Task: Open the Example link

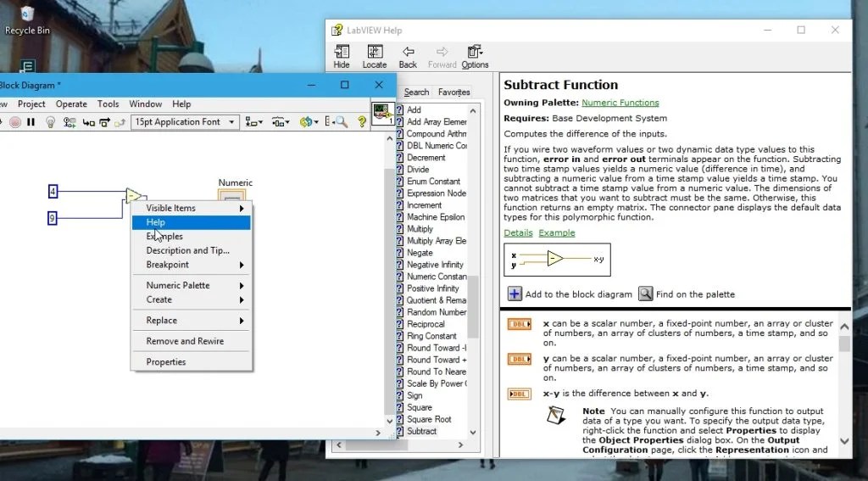Action: (557, 232)
